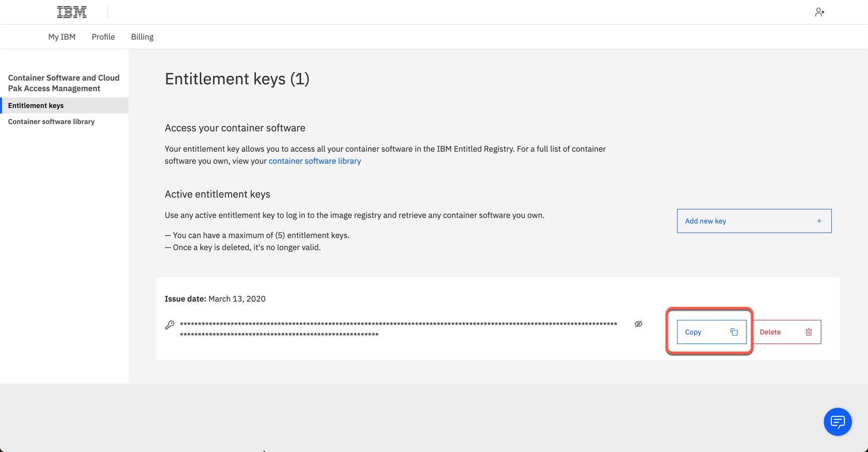Click the container software library link
The width and height of the screenshot is (868, 452).
click(315, 161)
